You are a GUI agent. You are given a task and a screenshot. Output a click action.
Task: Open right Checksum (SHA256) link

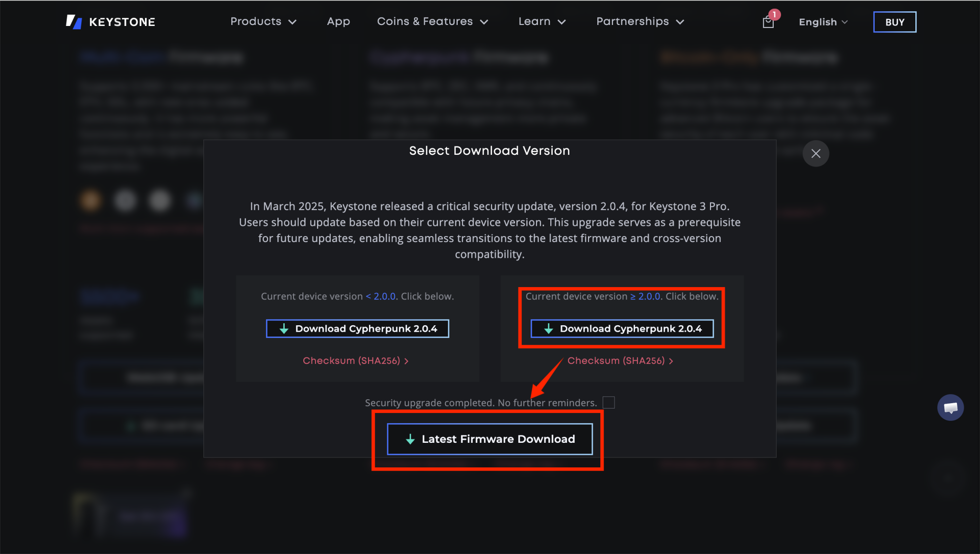(x=620, y=361)
